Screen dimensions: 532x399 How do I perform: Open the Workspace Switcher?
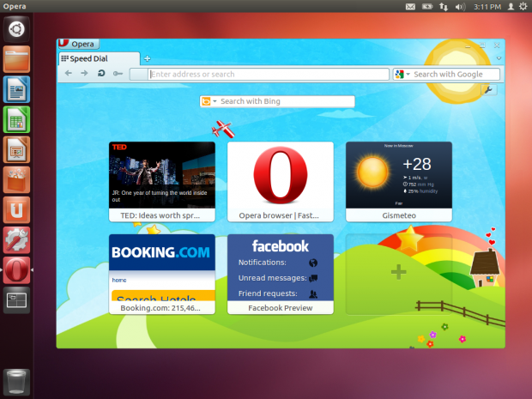16,300
